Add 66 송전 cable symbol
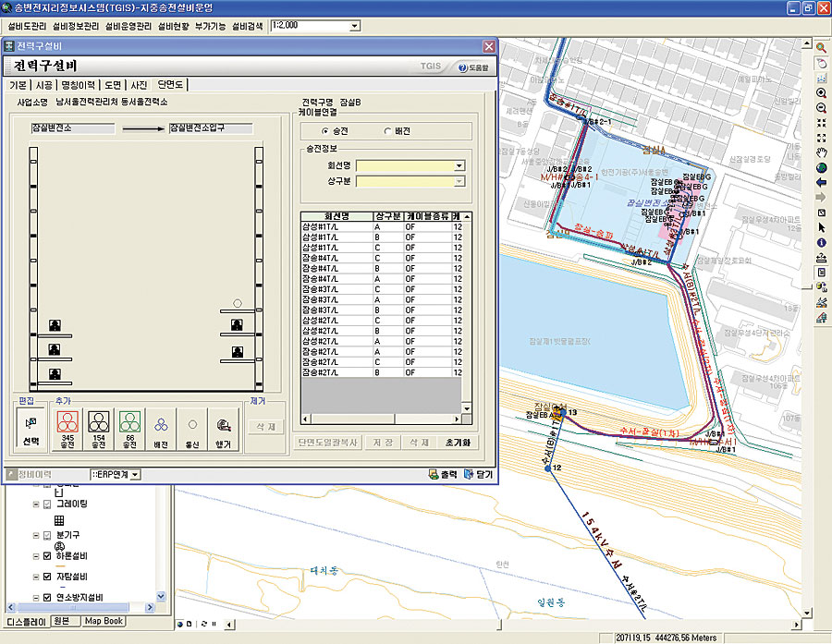The width and height of the screenshot is (832, 644). coord(130,430)
